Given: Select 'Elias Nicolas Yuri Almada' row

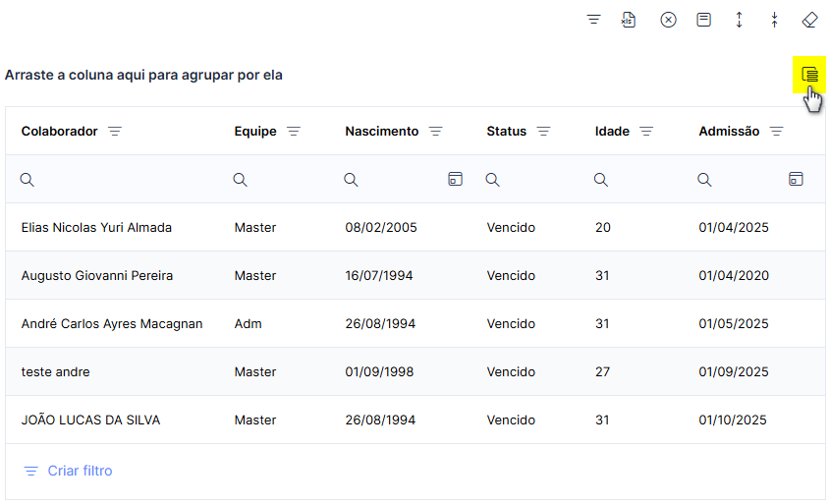Looking at the screenshot, I should 415,228.
